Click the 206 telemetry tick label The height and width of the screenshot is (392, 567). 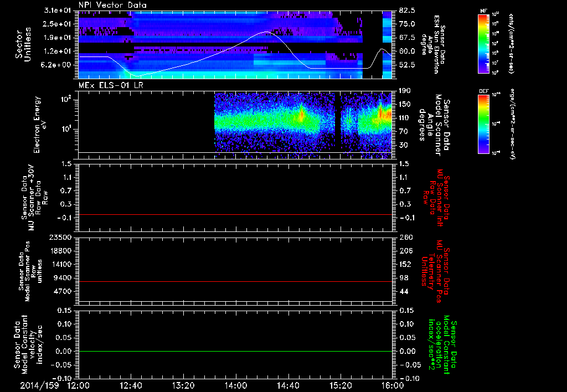406,251
